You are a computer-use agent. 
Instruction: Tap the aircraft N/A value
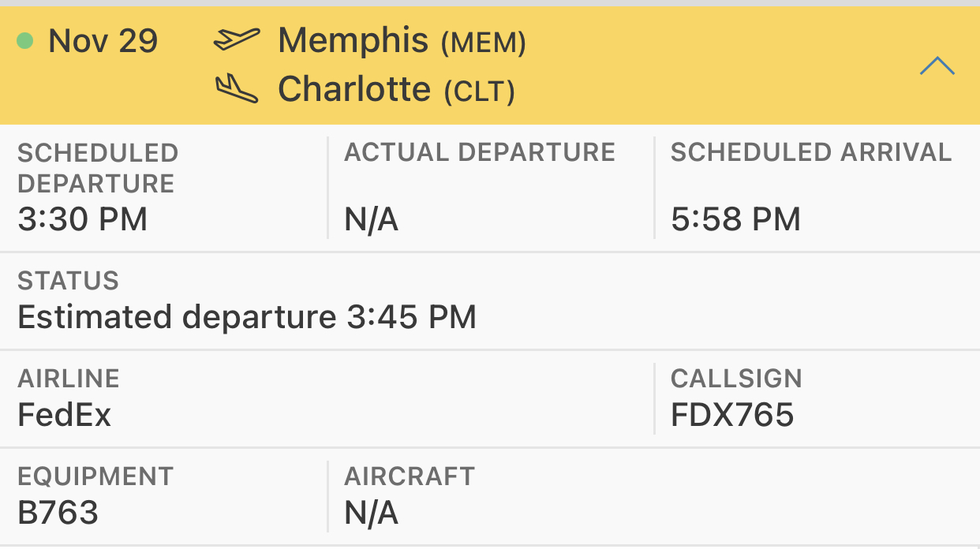pos(371,514)
